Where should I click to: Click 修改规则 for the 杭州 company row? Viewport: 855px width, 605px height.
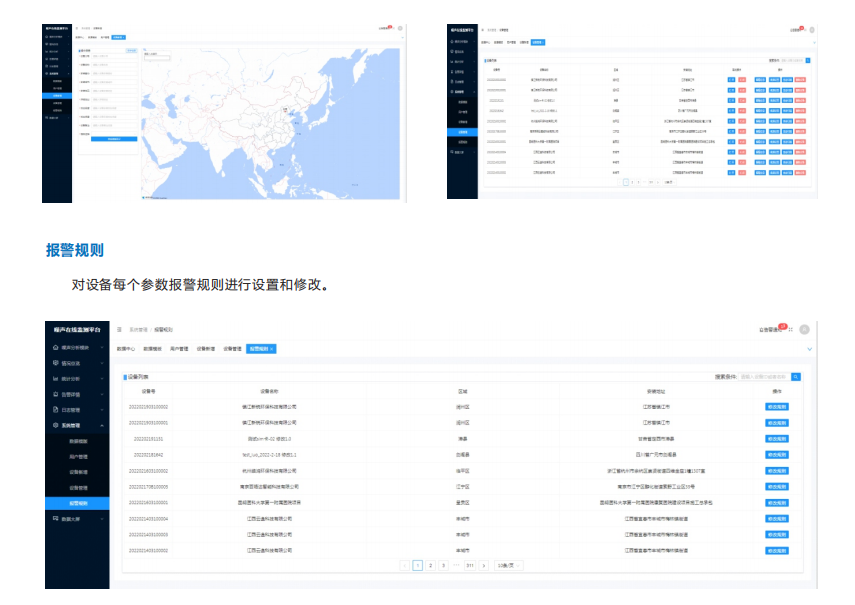[x=776, y=471]
